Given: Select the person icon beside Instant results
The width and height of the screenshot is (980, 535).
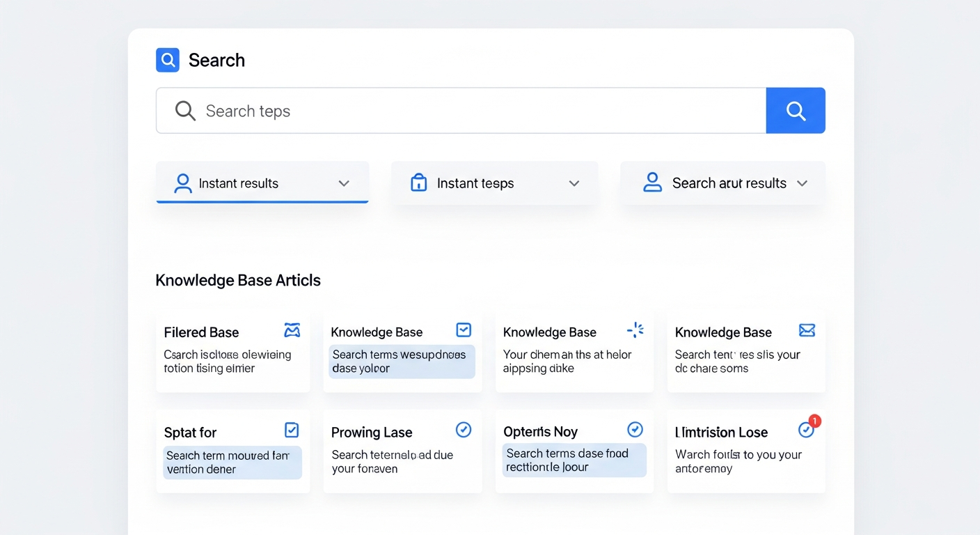Looking at the screenshot, I should pyautogui.click(x=182, y=183).
